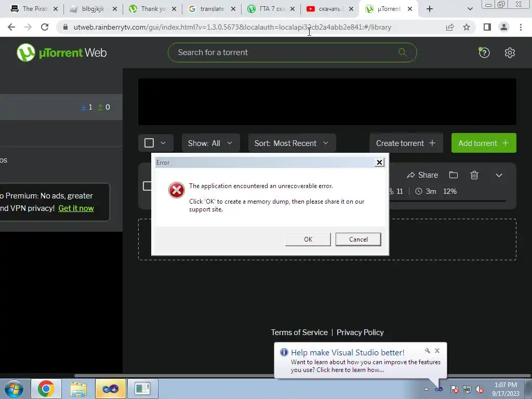This screenshot has height=399, width=532.
Task: Expand torrent row details chevron
Action: point(499,176)
